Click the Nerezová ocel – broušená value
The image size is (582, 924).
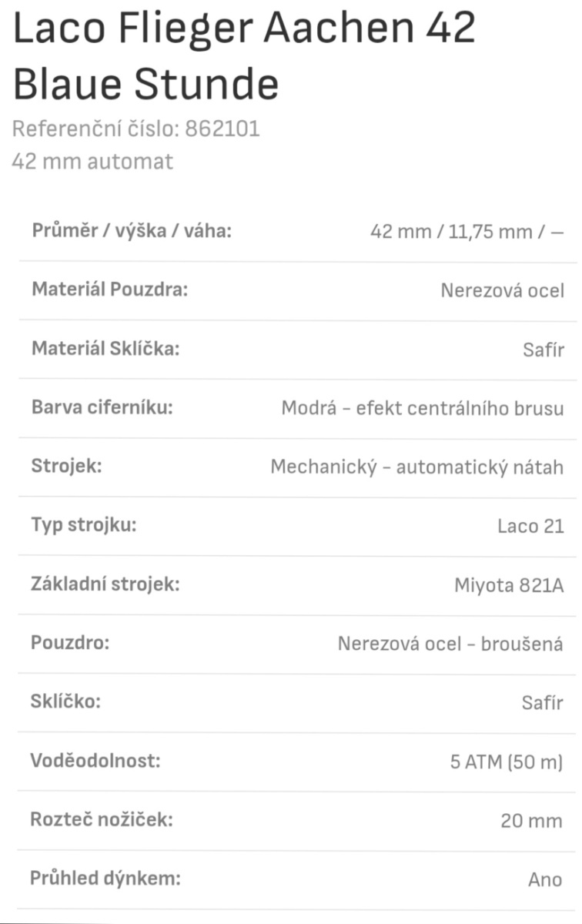[450, 644]
